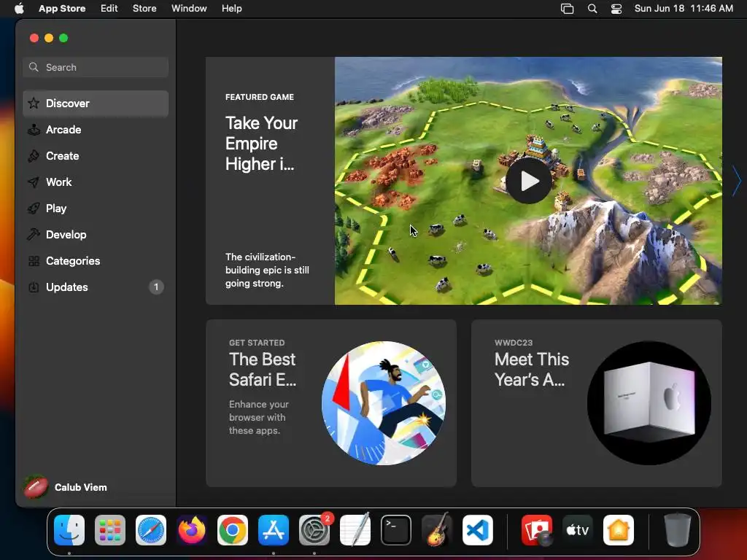Launch Safari from the Dock

coord(151,530)
